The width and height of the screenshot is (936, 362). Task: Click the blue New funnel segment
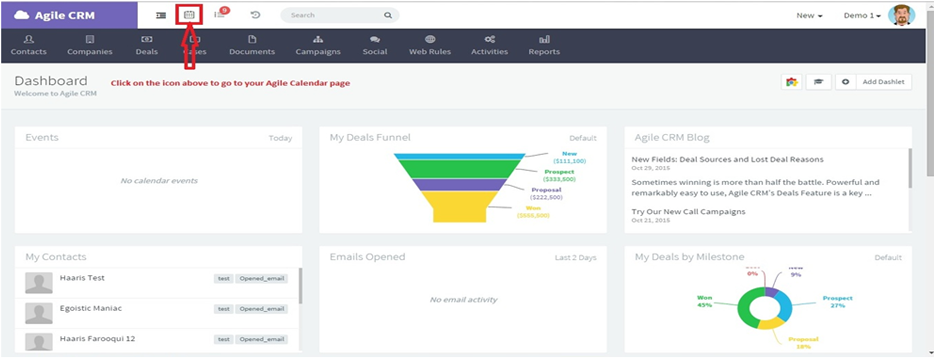pyautogui.click(x=459, y=157)
